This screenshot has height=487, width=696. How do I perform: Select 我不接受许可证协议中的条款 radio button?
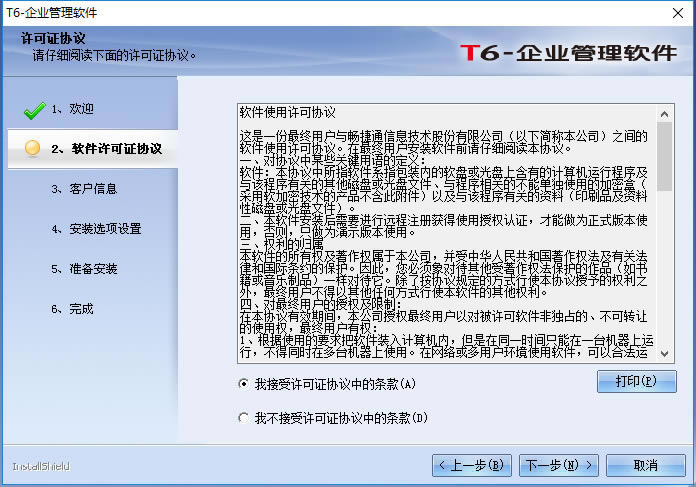coord(244,417)
